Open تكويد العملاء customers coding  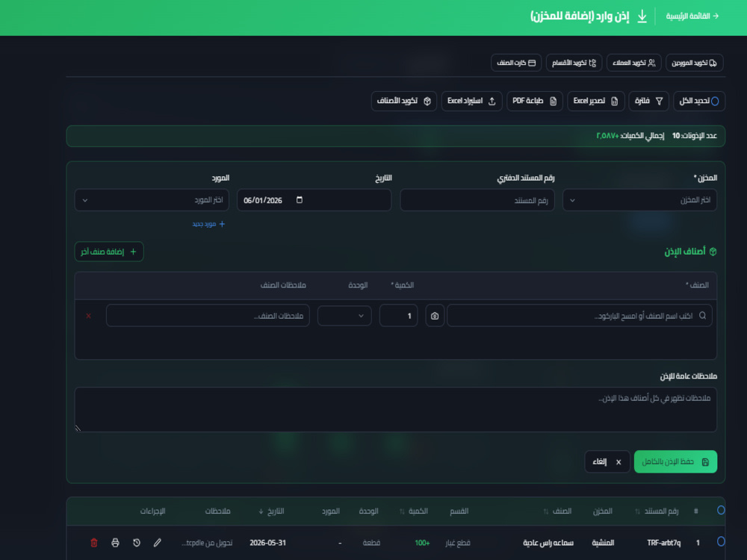633,63
